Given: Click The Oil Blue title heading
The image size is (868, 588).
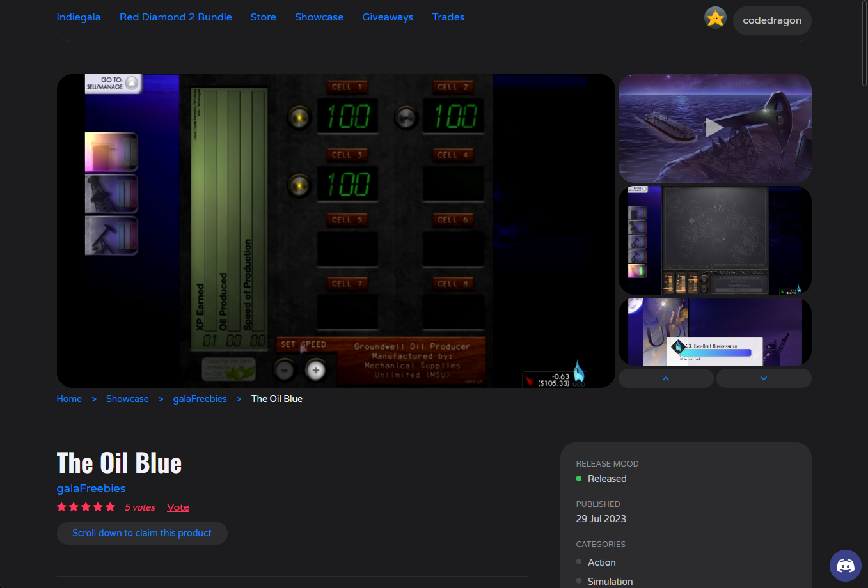Looking at the screenshot, I should click(x=119, y=463).
